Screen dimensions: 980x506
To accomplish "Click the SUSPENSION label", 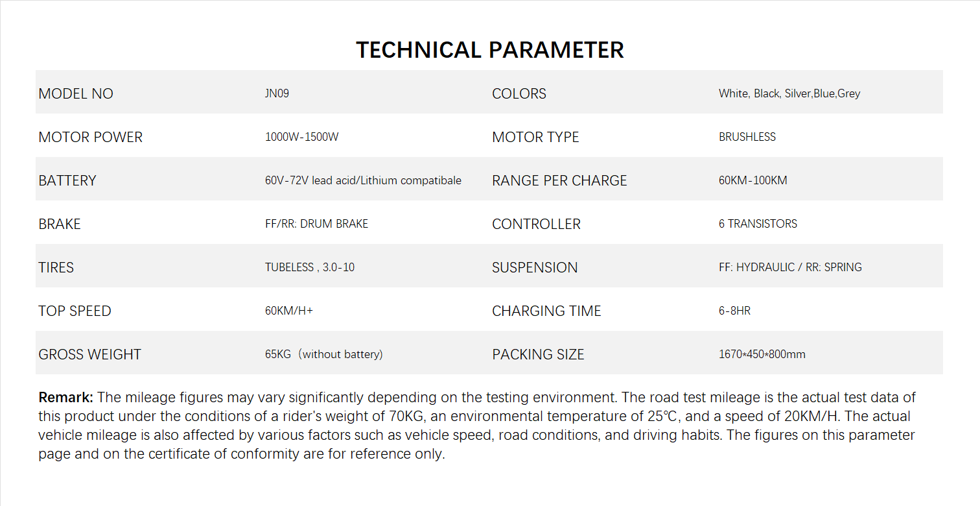I will pos(534,267).
